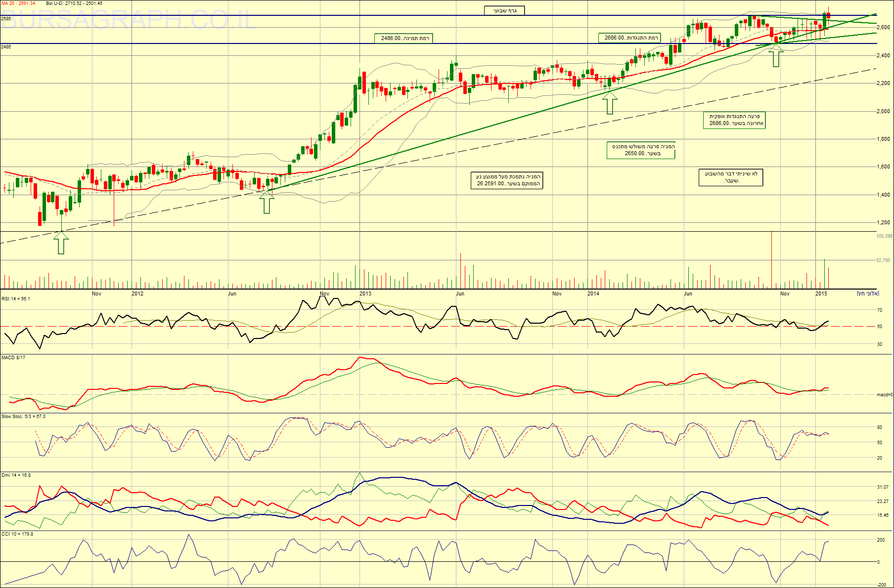Select the 2,000 price axis value
This screenshot has width=894, height=588.
click(x=883, y=112)
